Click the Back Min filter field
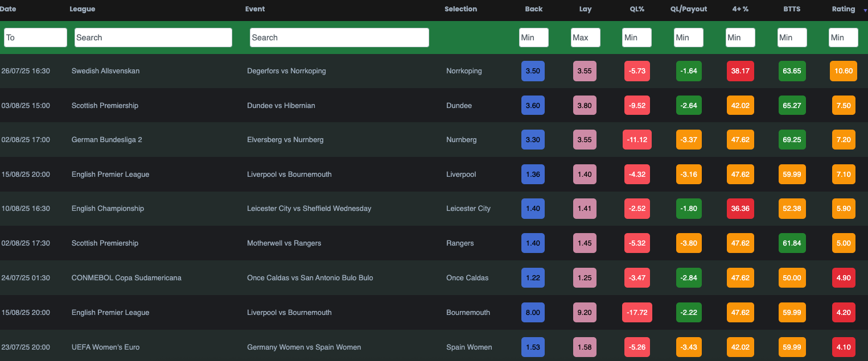 tap(533, 38)
